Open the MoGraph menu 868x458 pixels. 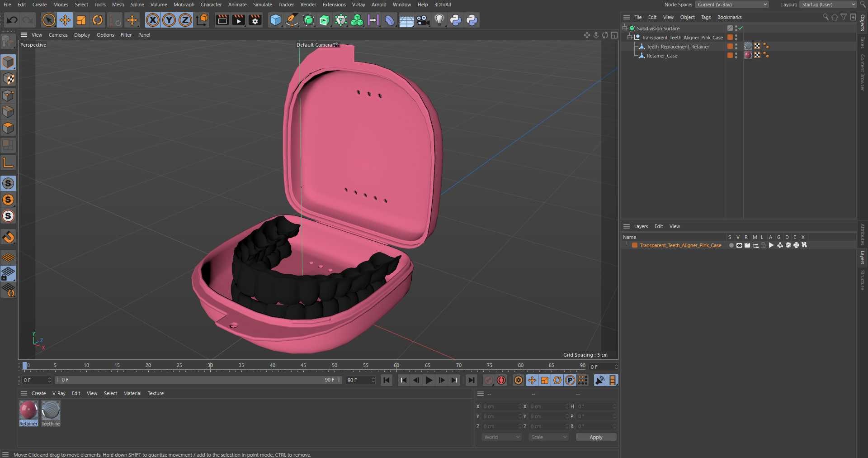(184, 5)
